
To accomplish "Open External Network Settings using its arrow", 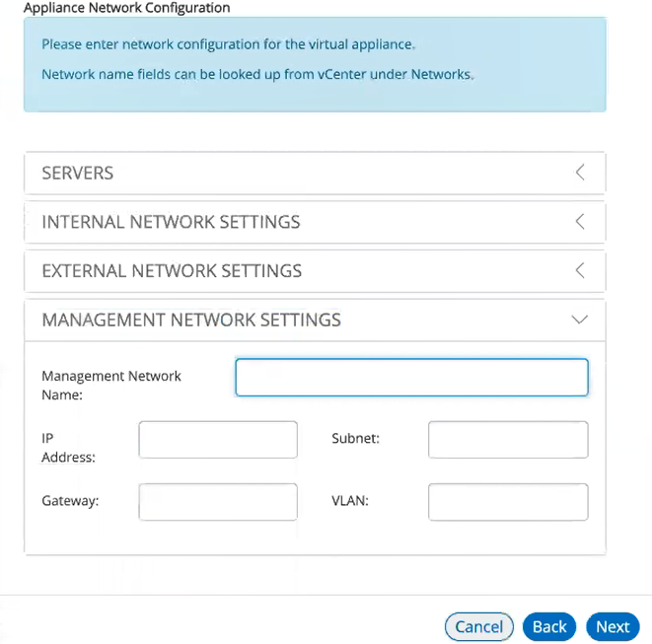I will pyautogui.click(x=580, y=270).
